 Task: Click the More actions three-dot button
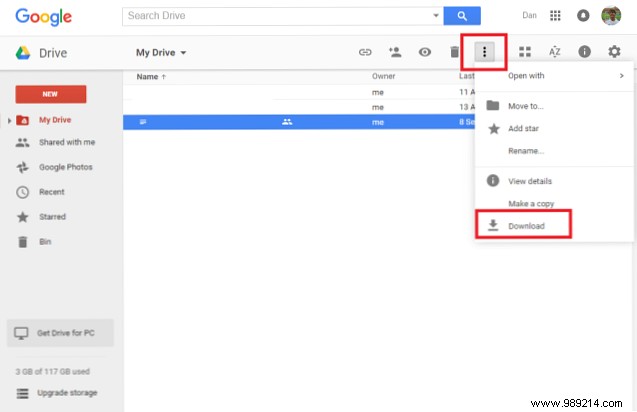[x=484, y=52]
